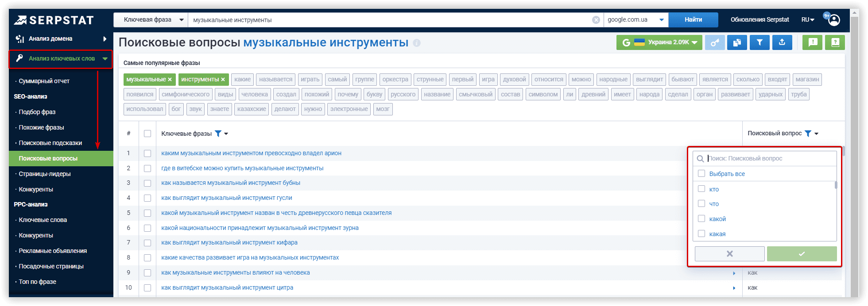Select Поисковые вопросы in the sidebar
The height and width of the screenshot is (306, 868).
click(x=61, y=158)
